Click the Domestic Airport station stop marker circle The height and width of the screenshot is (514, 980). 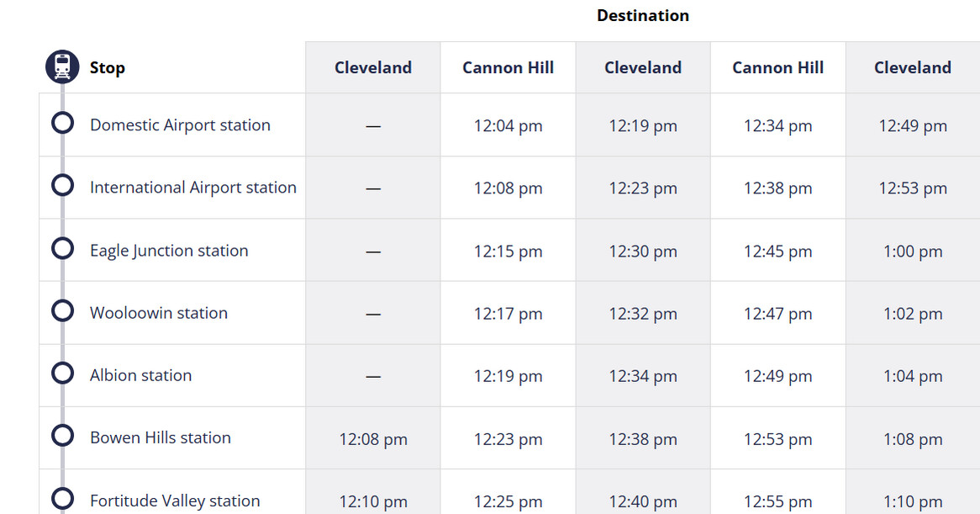pyautogui.click(x=62, y=124)
